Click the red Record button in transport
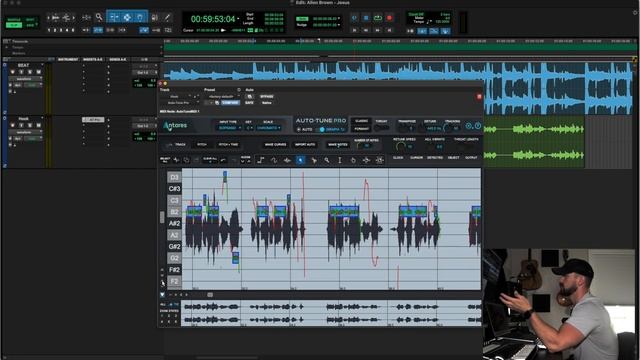Image resolution: width=640 pixels, height=360 pixels. coord(389,18)
